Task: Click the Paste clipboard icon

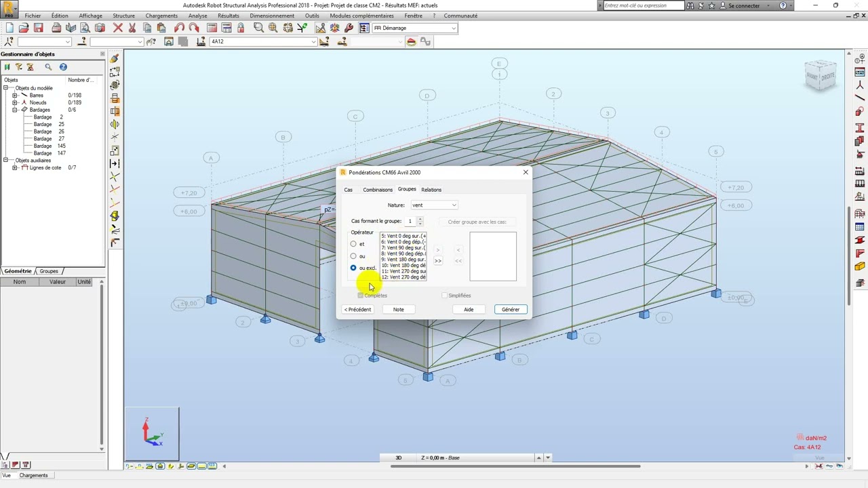Action: [161, 28]
